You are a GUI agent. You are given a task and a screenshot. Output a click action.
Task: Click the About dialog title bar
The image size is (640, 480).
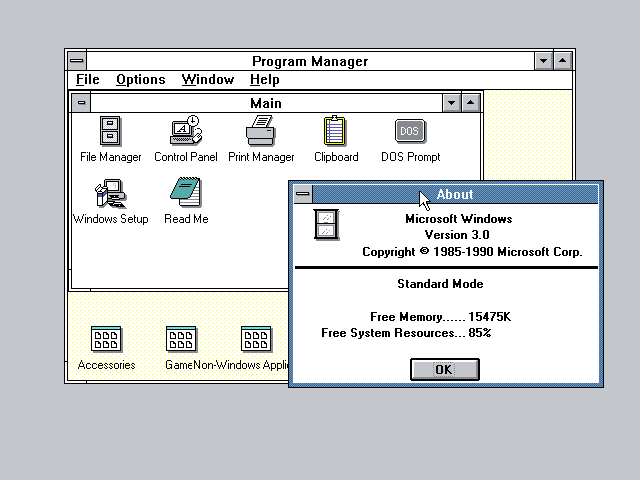coord(455,194)
